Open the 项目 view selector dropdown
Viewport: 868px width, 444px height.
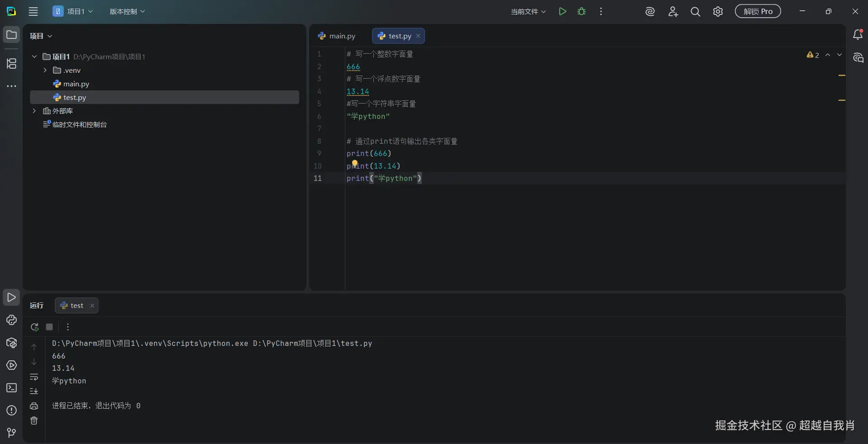point(41,36)
